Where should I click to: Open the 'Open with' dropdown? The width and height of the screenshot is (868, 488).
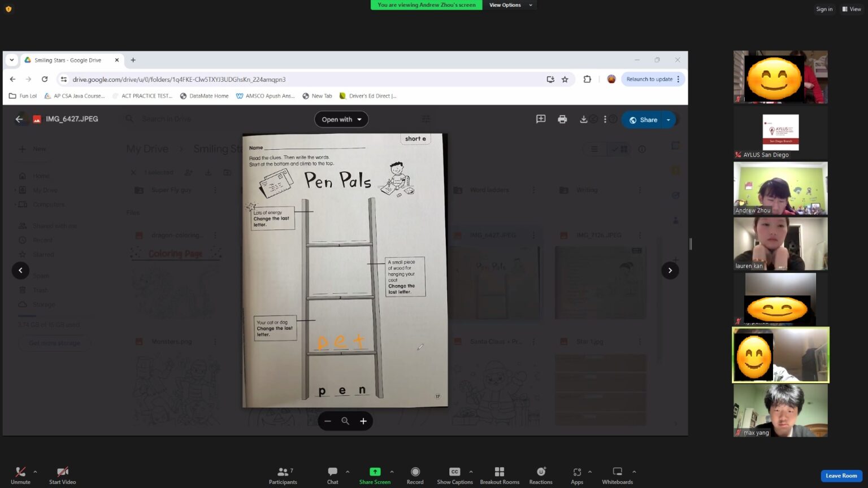(341, 119)
